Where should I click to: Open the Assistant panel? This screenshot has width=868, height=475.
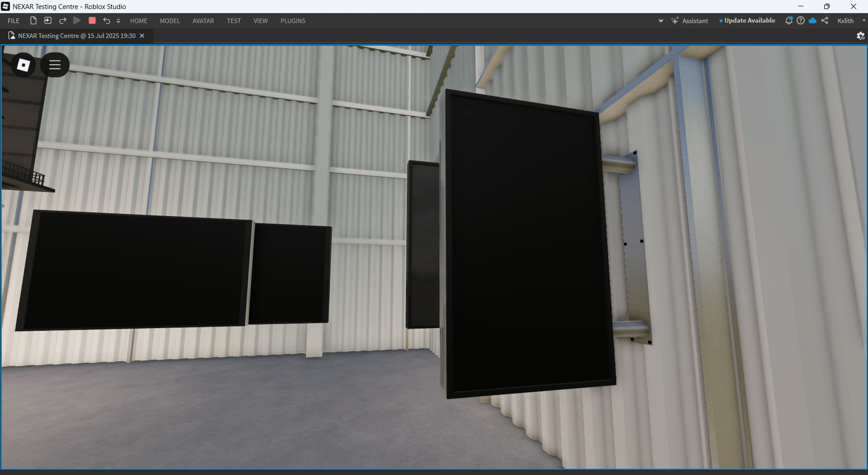tap(689, 21)
